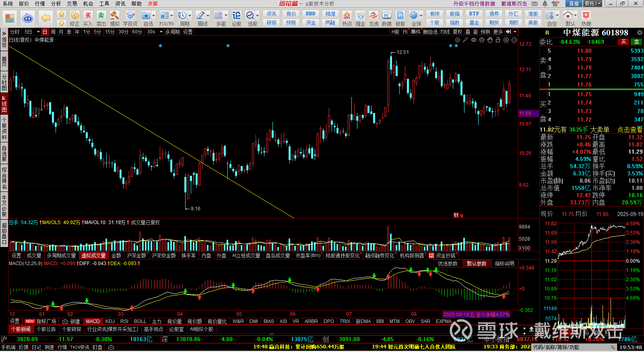Click the red 买 buy button
This screenshot has height=352, width=644.
click(x=623, y=42)
